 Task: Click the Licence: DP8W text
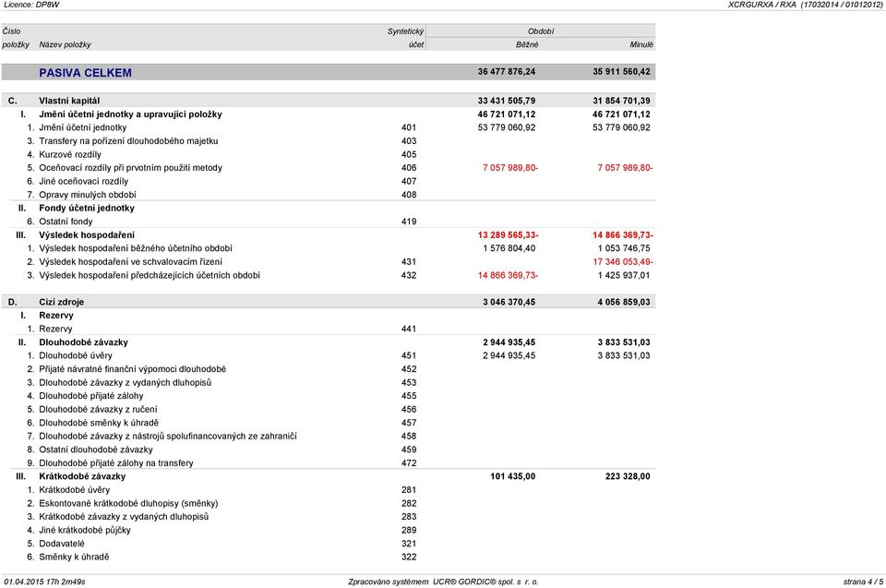coord(31,5)
